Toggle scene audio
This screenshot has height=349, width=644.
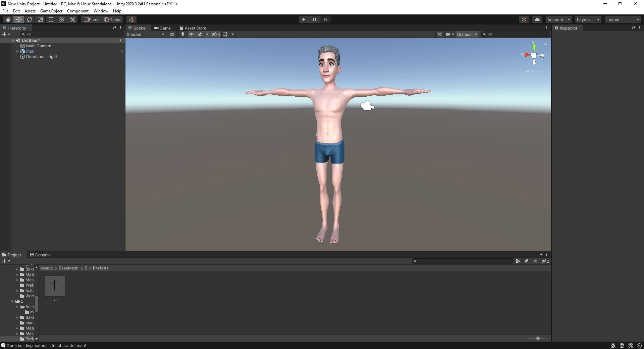(191, 34)
